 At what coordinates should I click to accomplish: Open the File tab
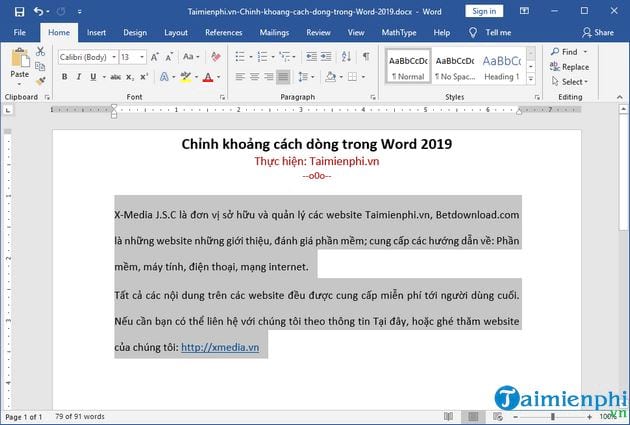point(19,33)
